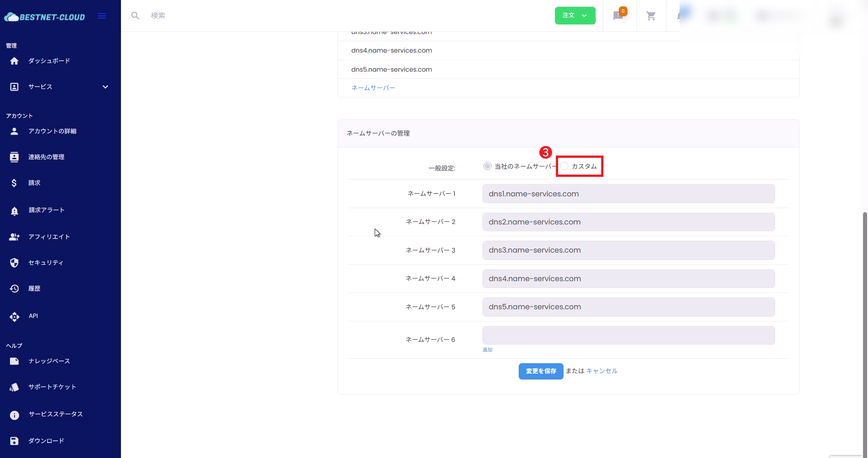868x458 pixels.
Task: Expand the サービス sidebar submenu chevron
Action: coord(105,87)
